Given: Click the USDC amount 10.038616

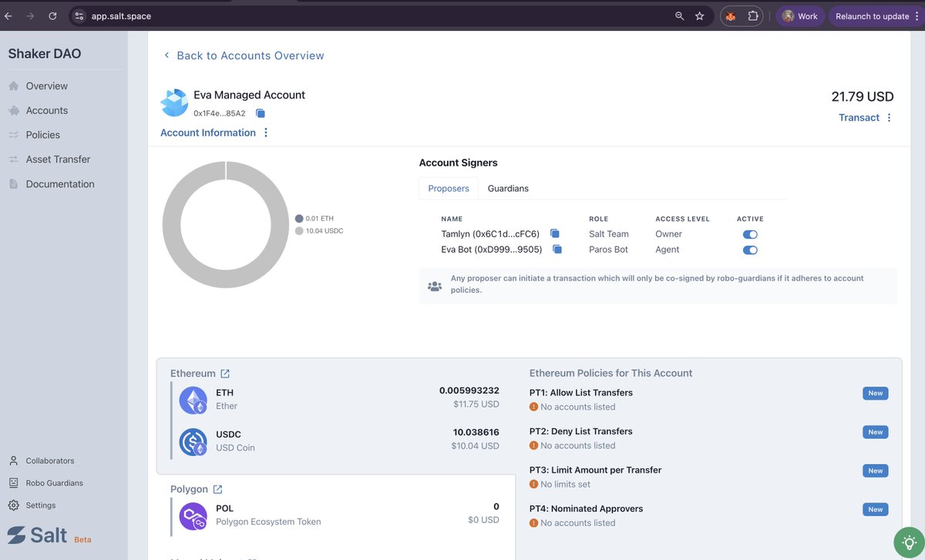Looking at the screenshot, I should tap(476, 432).
